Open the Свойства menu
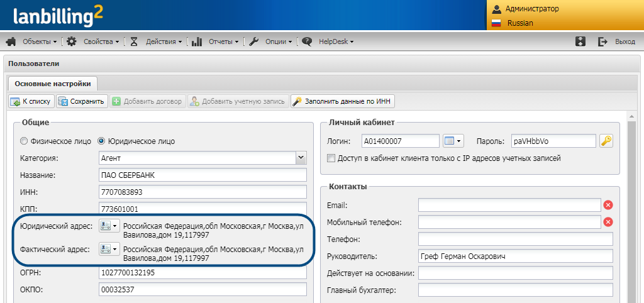The height and width of the screenshot is (303, 644). [x=101, y=41]
